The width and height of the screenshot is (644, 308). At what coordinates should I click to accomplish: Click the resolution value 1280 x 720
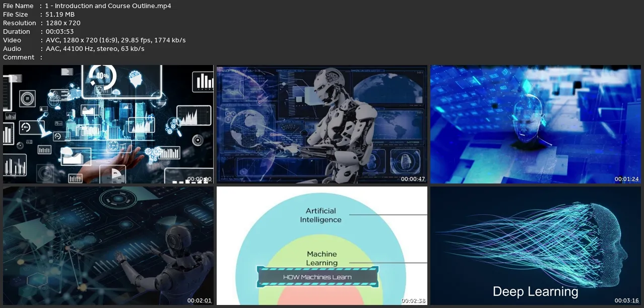[62, 23]
